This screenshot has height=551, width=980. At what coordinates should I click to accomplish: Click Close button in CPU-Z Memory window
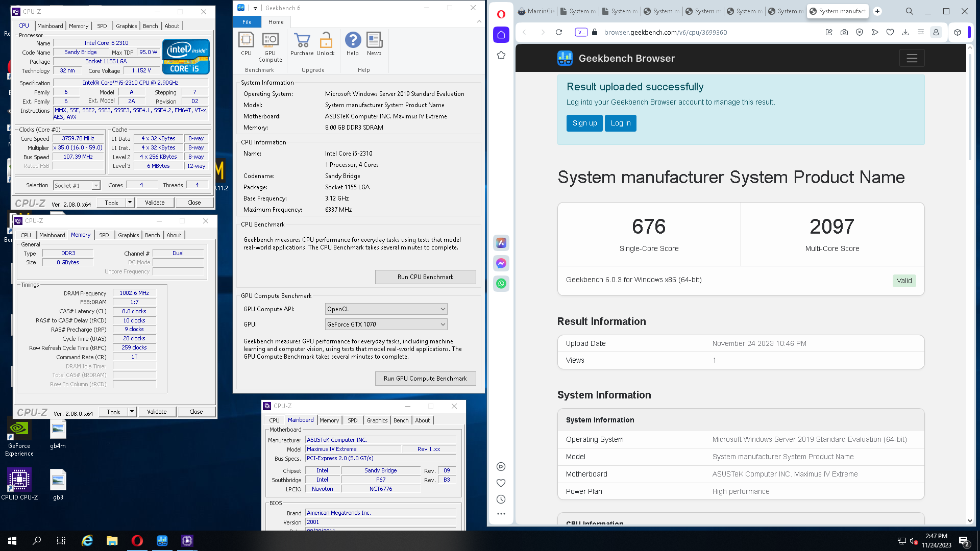[196, 412]
